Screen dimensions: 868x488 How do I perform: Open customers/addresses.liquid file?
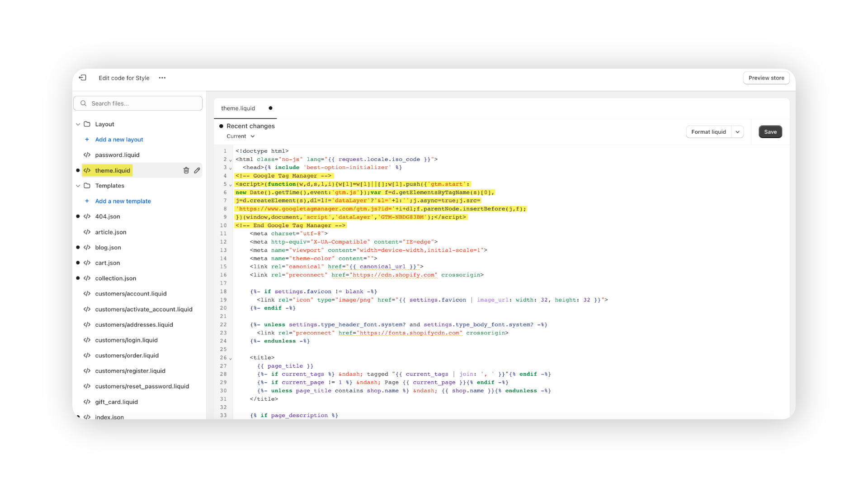pyautogui.click(x=134, y=324)
